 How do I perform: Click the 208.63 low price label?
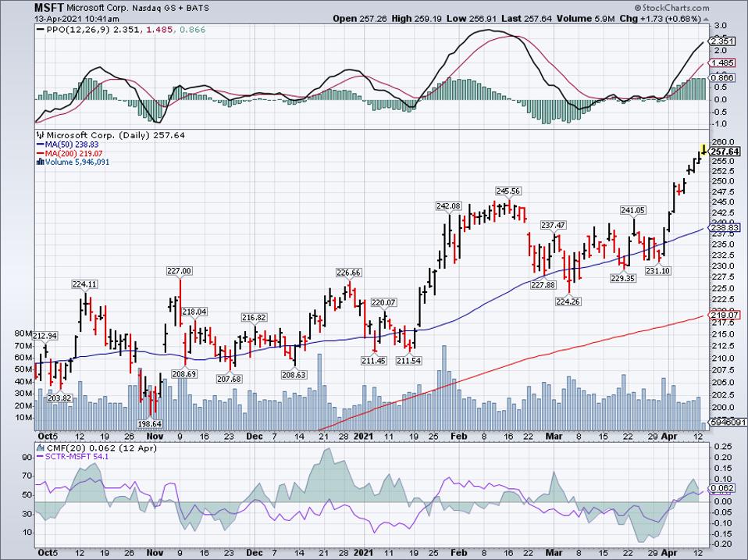(294, 375)
